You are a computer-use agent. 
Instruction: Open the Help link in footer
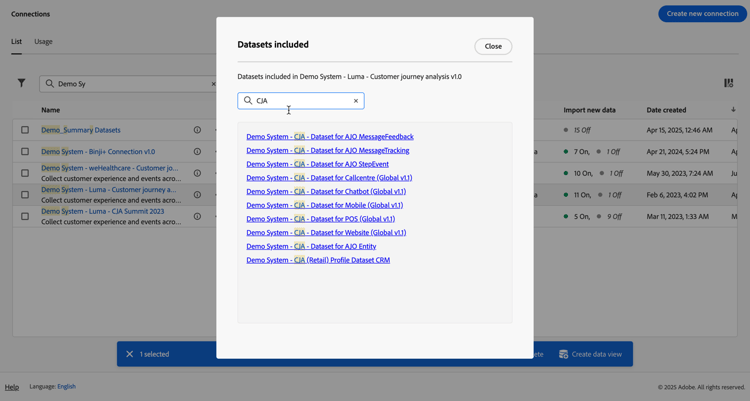(x=12, y=387)
